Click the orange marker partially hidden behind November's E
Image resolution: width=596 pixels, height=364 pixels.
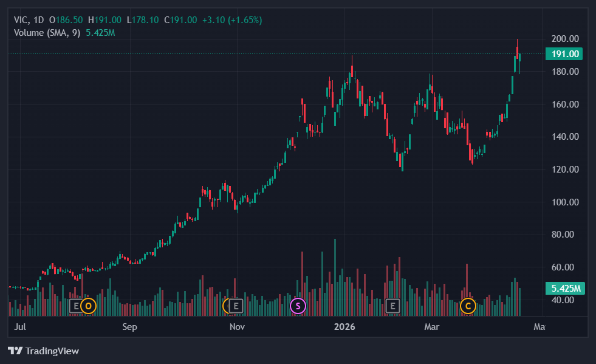point(227,306)
